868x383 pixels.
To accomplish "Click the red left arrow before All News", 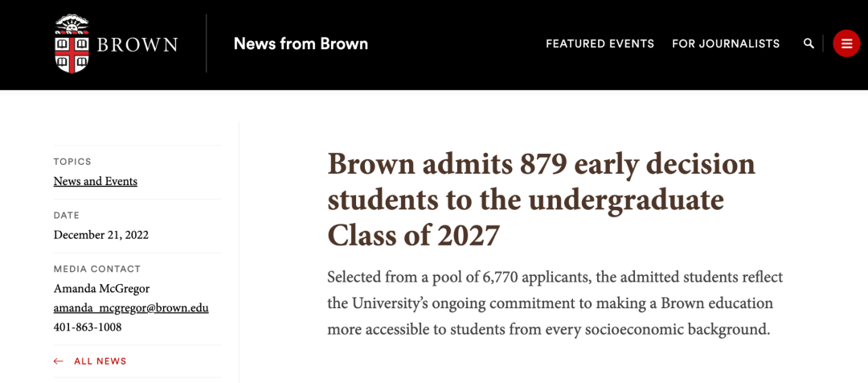I will (x=58, y=361).
